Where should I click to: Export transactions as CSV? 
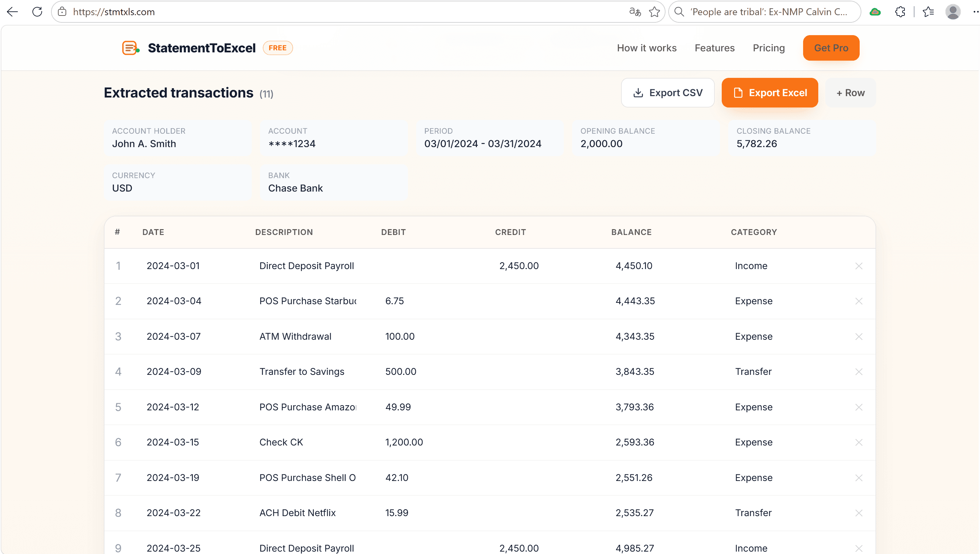click(x=668, y=93)
